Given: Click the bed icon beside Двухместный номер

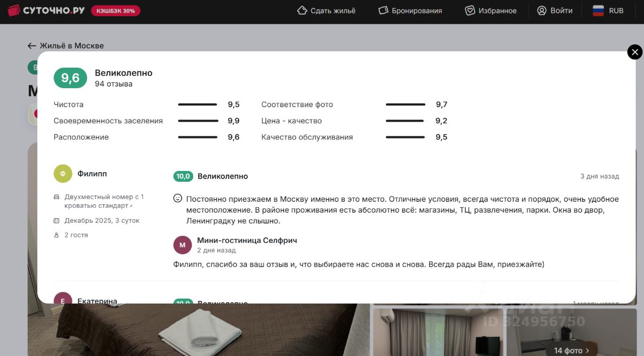Looking at the screenshot, I should (57, 197).
